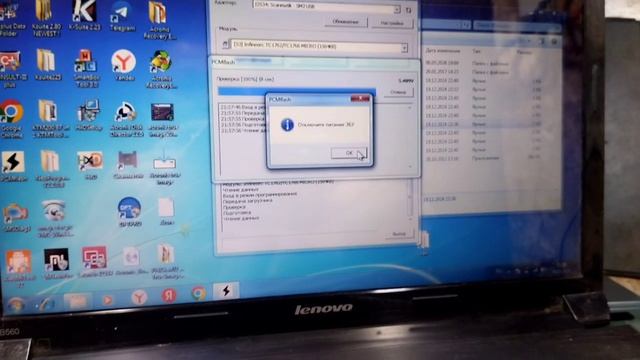This screenshot has height=360, width=640.
Task: Click OK in the PCMflash message dialog
Action: (349, 153)
